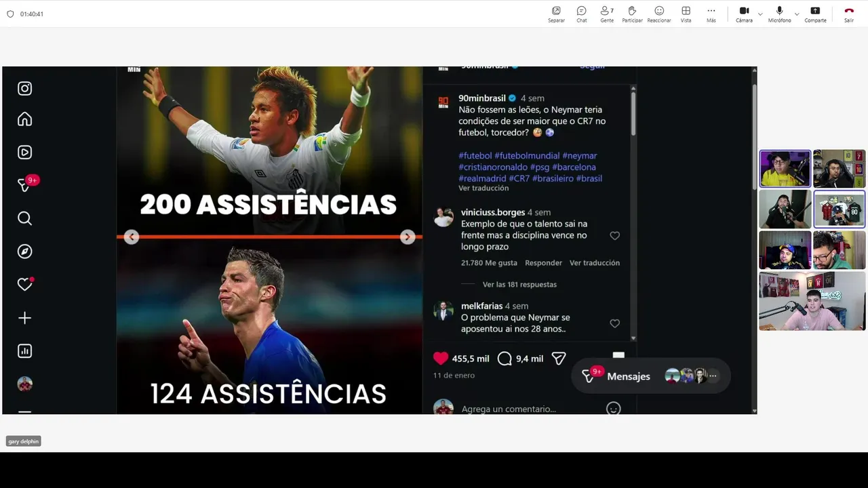The height and width of the screenshot is (488, 868).
Task: Raise hand with Participar button
Action: [x=632, y=14]
